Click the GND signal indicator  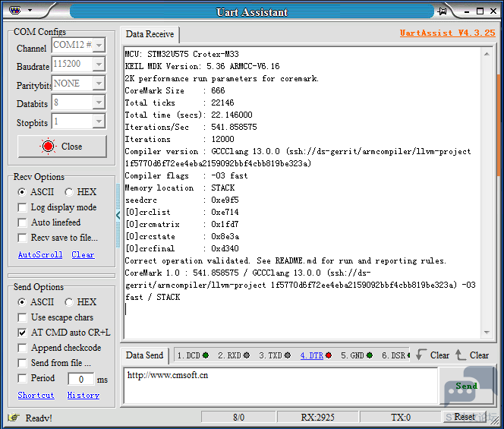click(357, 355)
